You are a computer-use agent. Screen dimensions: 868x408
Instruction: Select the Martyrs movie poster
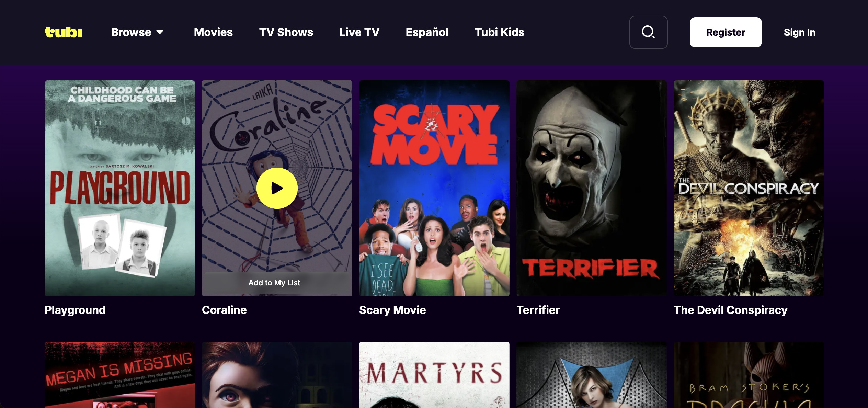(x=434, y=375)
